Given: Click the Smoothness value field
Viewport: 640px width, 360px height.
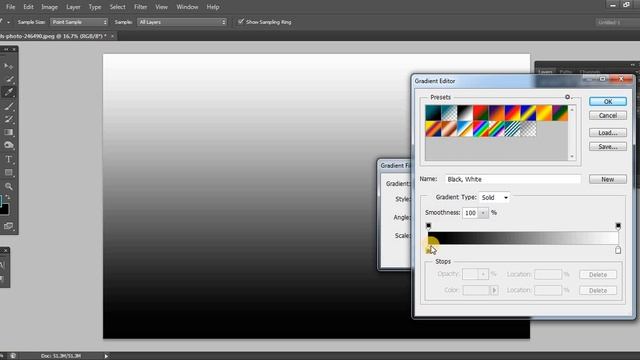Looking at the screenshot, I should (471, 213).
